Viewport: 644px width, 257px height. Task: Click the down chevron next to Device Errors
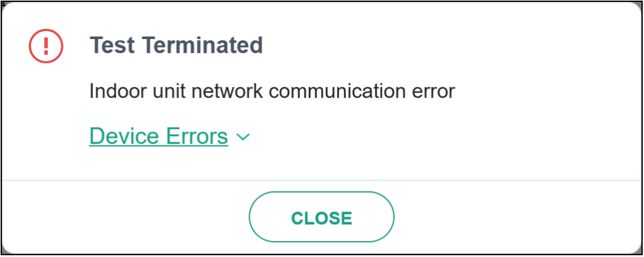(243, 137)
